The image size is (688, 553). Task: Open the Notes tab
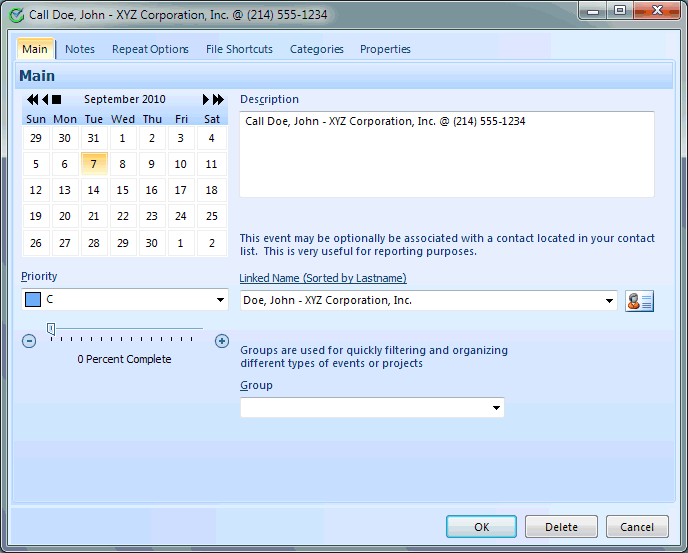[80, 49]
